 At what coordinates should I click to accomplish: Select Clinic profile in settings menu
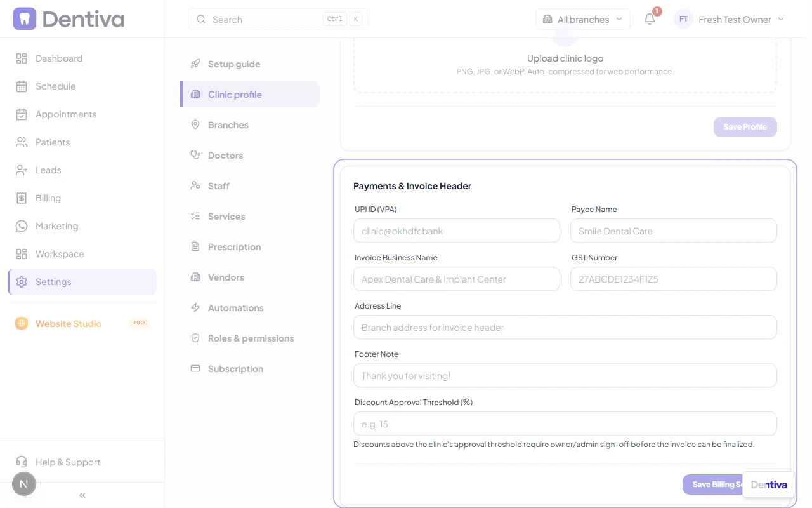(x=250, y=95)
